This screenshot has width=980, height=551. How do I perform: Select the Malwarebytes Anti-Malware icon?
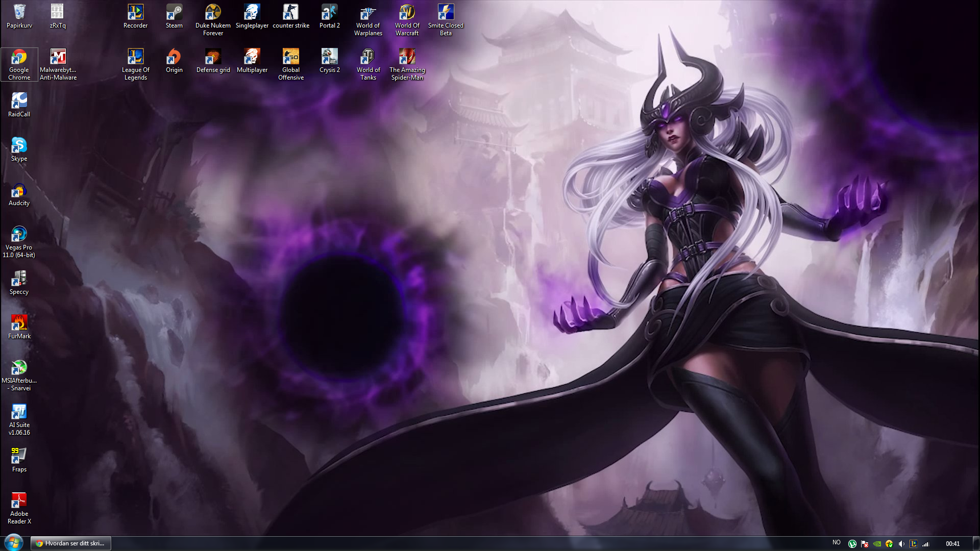coord(58,64)
